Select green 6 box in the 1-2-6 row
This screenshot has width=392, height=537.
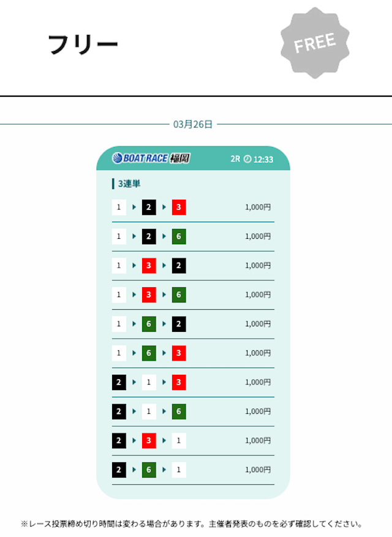[179, 236]
